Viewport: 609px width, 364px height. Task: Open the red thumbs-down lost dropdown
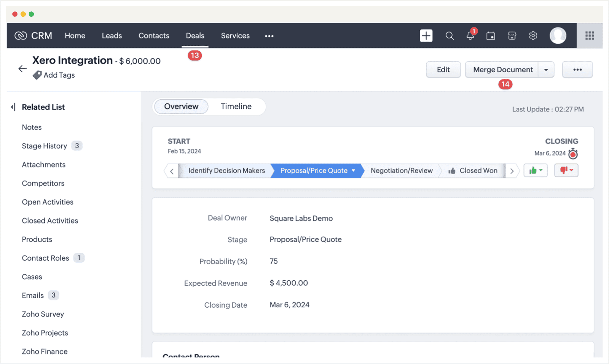click(x=566, y=170)
